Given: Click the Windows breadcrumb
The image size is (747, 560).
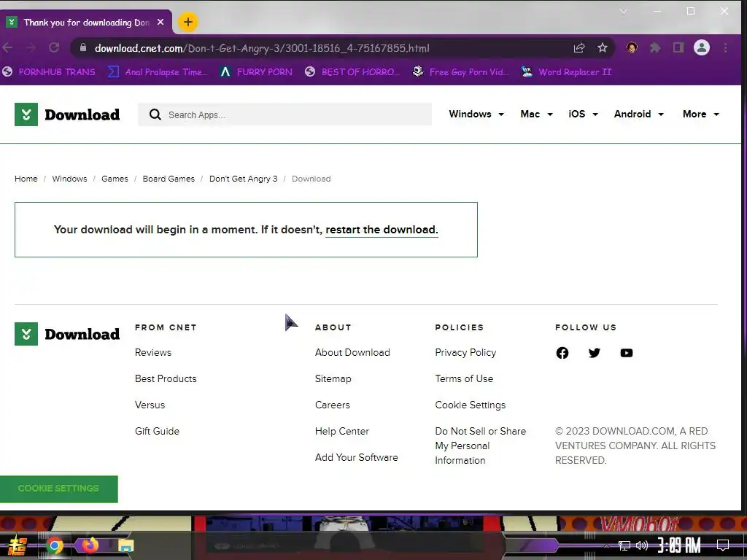Looking at the screenshot, I should (x=69, y=179).
